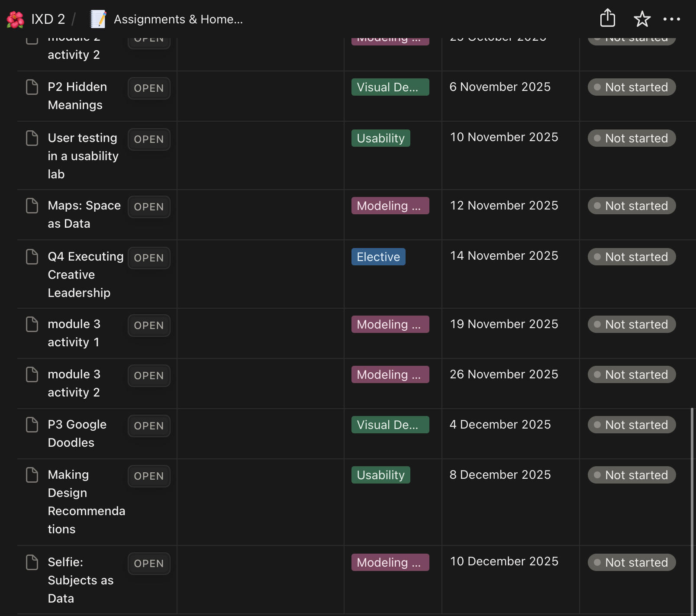Open the Elective tag selector
The height and width of the screenshot is (616, 696).
tap(378, 257)
